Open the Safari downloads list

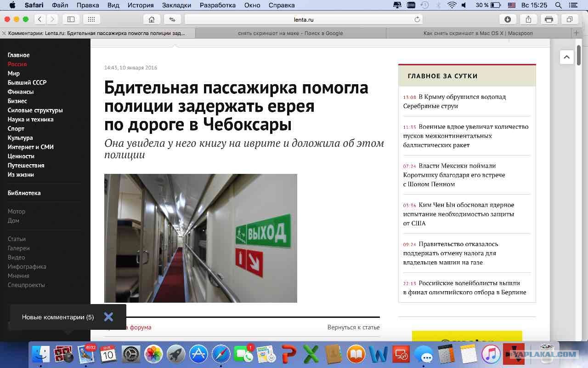[x=508, y=19]
